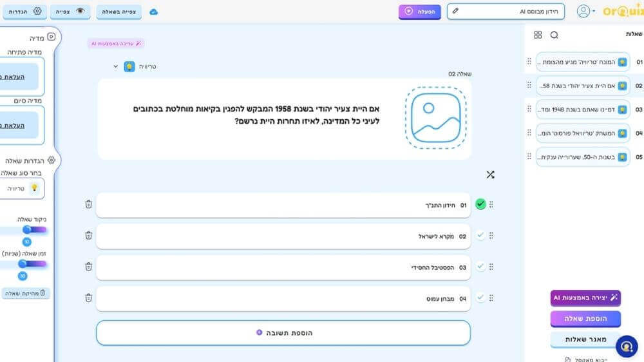Grab the drag handle of answer 02
Image resolution: width=644 pixels, height=362 pixels.
click(x=491, y=236)
